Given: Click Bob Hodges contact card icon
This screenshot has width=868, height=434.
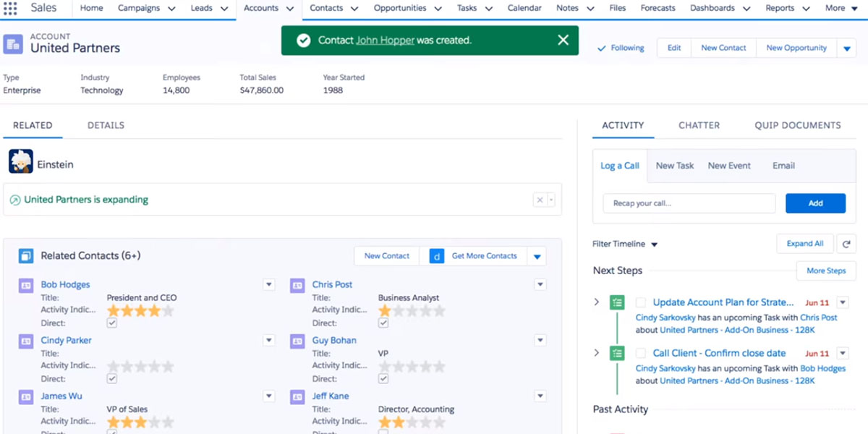Looking at the screenshot, I should point(26,285).
